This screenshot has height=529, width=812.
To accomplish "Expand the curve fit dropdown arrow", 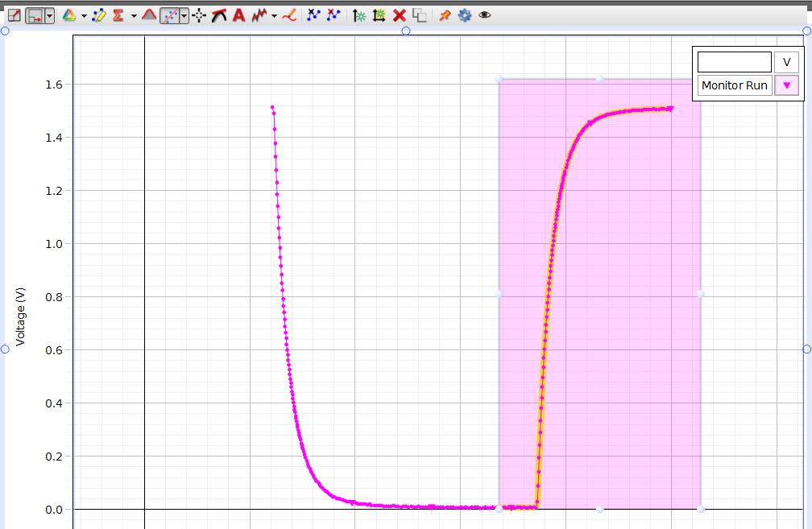I will (x=184, y=16).
